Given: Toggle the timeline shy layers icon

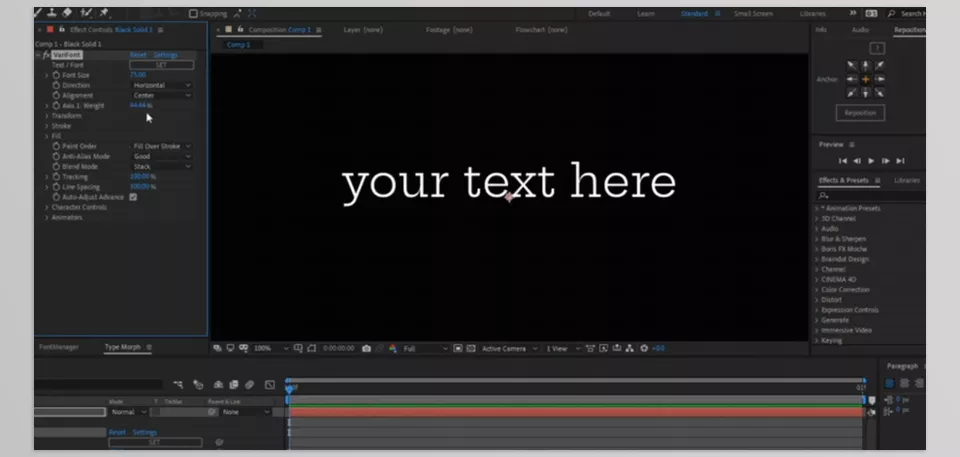Looking at the screenshot, I should [x=218, y=385].
